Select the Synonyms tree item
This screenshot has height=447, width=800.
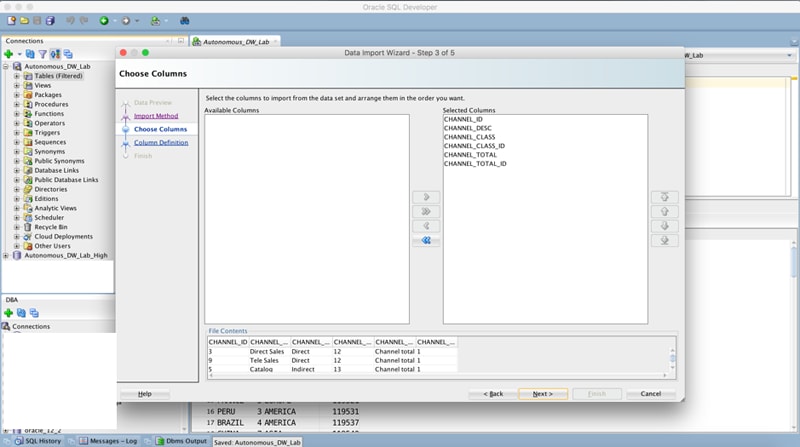click(x=49, y=151)
